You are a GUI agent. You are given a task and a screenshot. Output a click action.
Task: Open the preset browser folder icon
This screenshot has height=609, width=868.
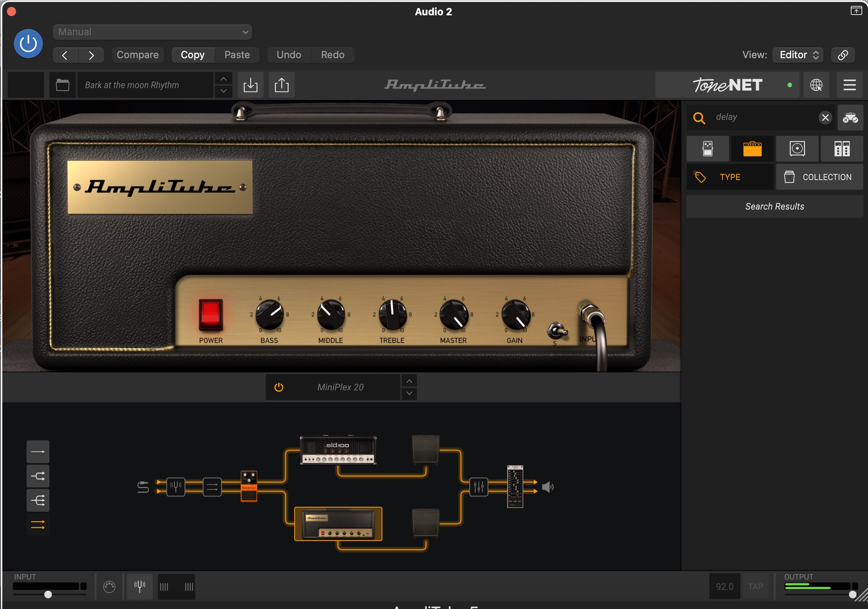62,85
